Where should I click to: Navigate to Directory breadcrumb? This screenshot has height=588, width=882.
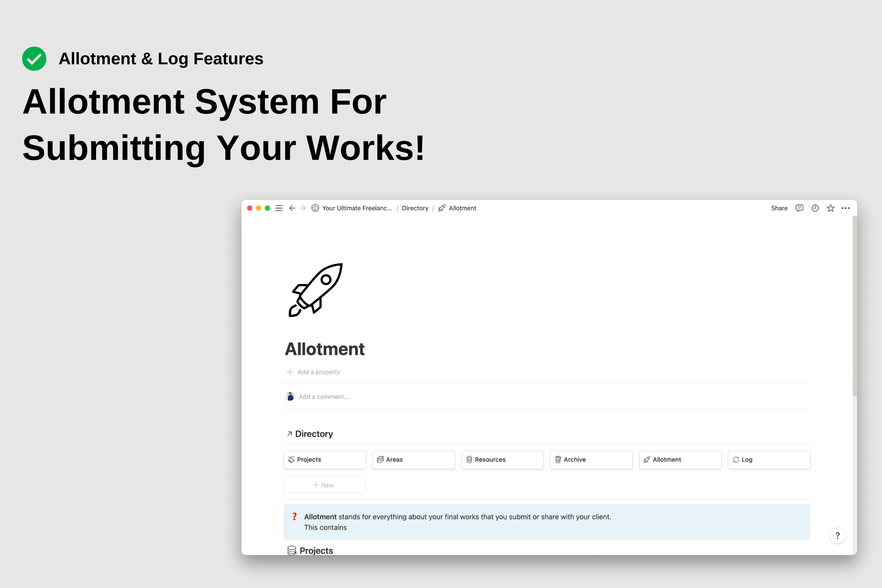pyautogui.click(x=415, y=208)
